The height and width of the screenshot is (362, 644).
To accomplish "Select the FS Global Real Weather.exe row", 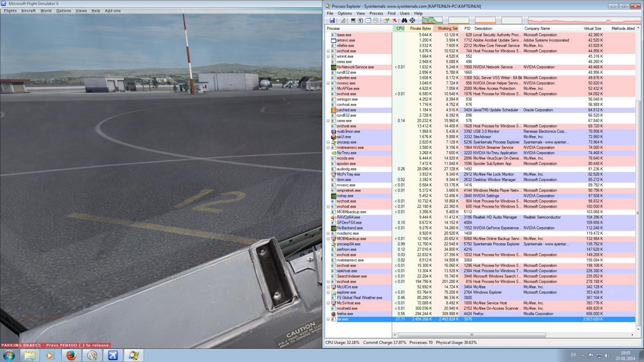I will (x=480, y=298).
